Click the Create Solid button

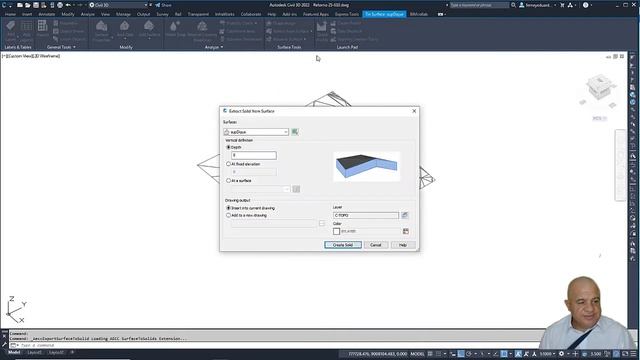click(343, 245)
